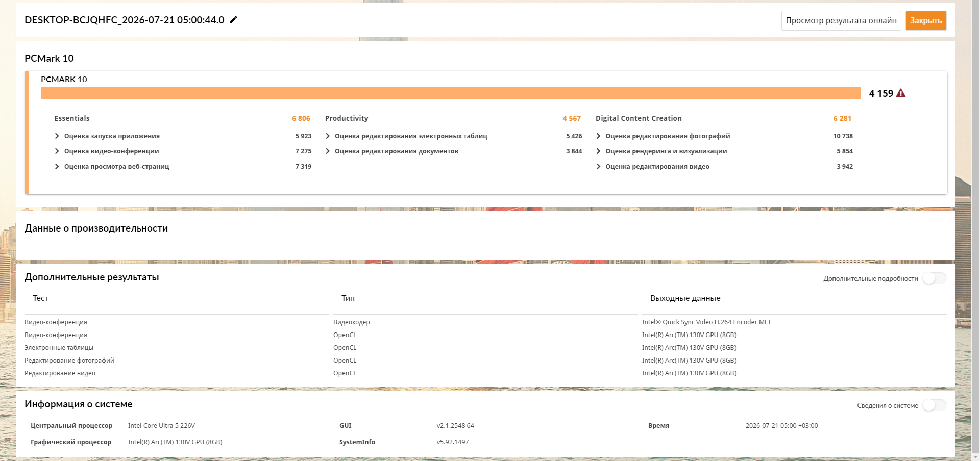Toggle Сведения о системе switch
Screen dimensions: 980x461
[x=934, y=405]
